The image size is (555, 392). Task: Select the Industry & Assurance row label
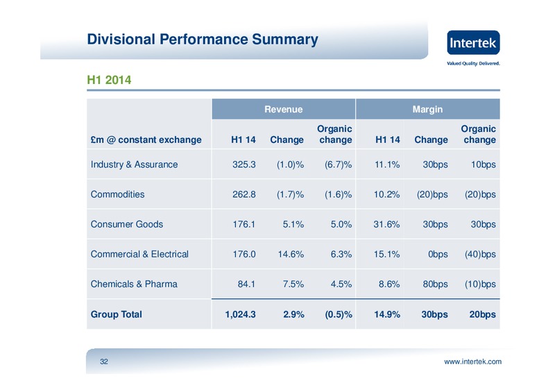tap(134, 164)
